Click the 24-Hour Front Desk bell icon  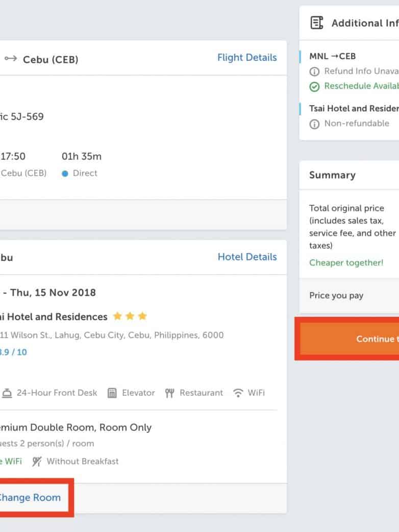(x=7, y=393)
